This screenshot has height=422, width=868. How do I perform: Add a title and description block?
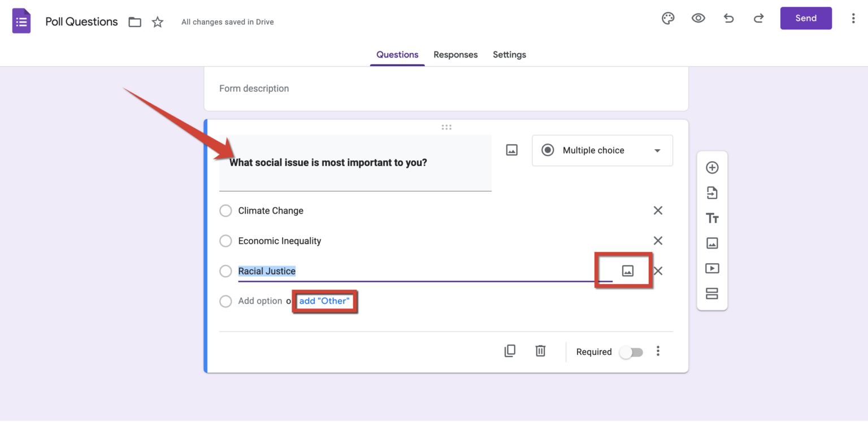(712, 218)
